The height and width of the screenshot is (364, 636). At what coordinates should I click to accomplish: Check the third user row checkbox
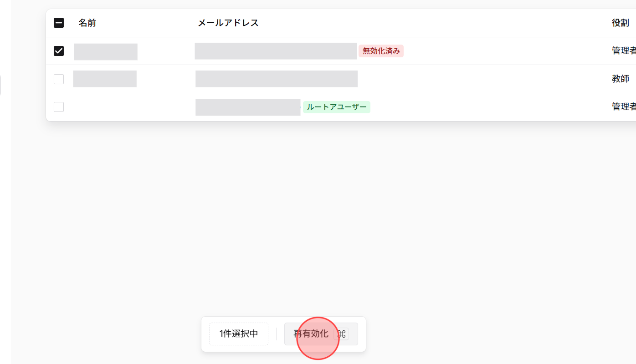(x=59, y=107)
